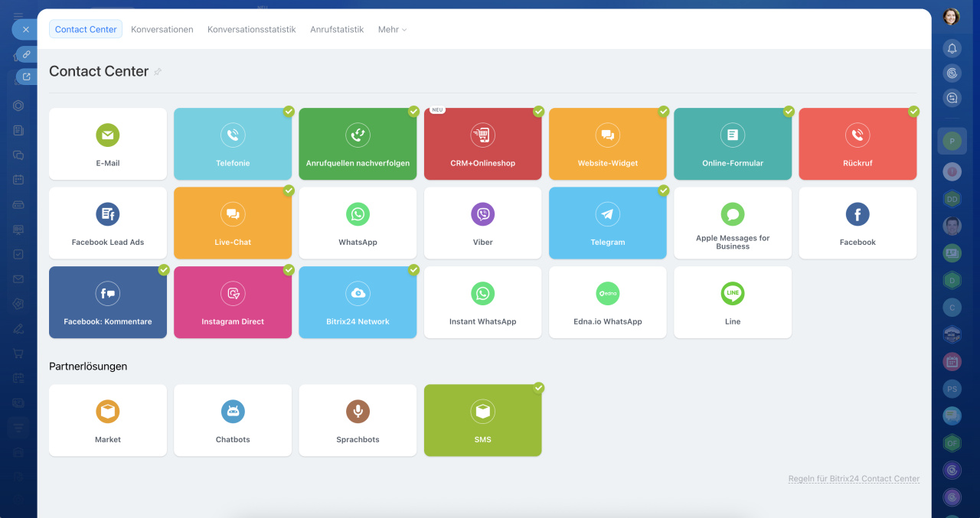The height and width of the screenshot is (518, 980).
Task: Open the Online-Formular tile
Action: coord(733,144)
